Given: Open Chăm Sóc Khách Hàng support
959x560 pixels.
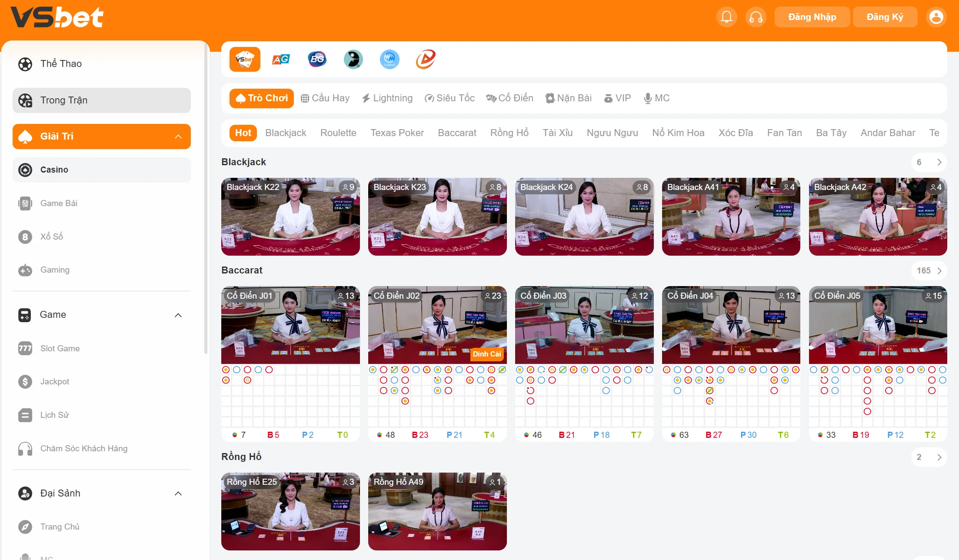Looking at the screenshot, I should (x=102, y=449).
